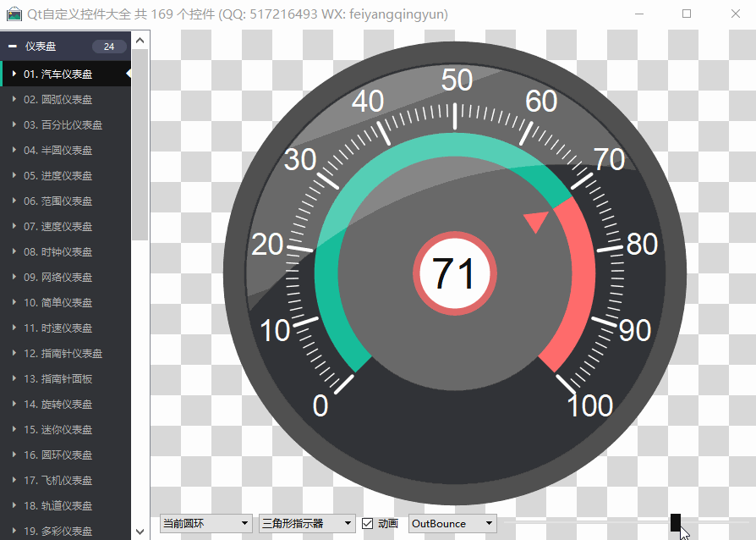Open 04. 半圆仪表盘 item
This screenshot has height=540, width=756.
pyautogui.click(x=66, y=150)
